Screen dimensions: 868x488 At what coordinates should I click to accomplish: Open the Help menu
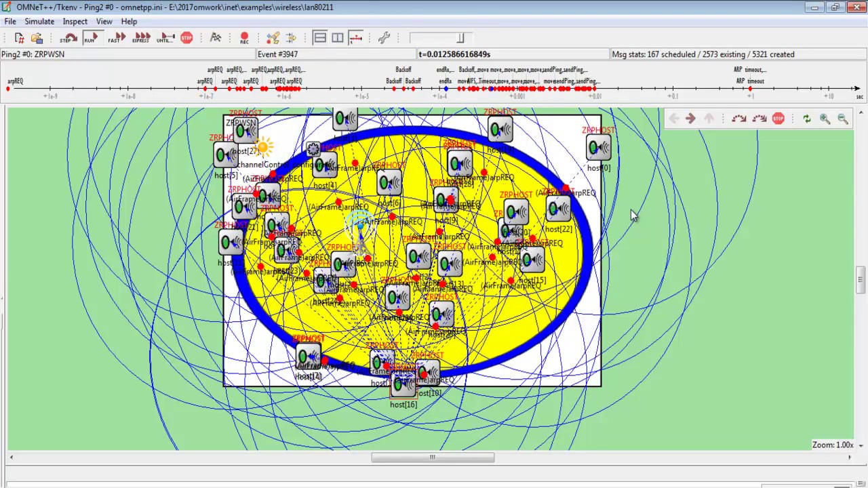(129, 22)
